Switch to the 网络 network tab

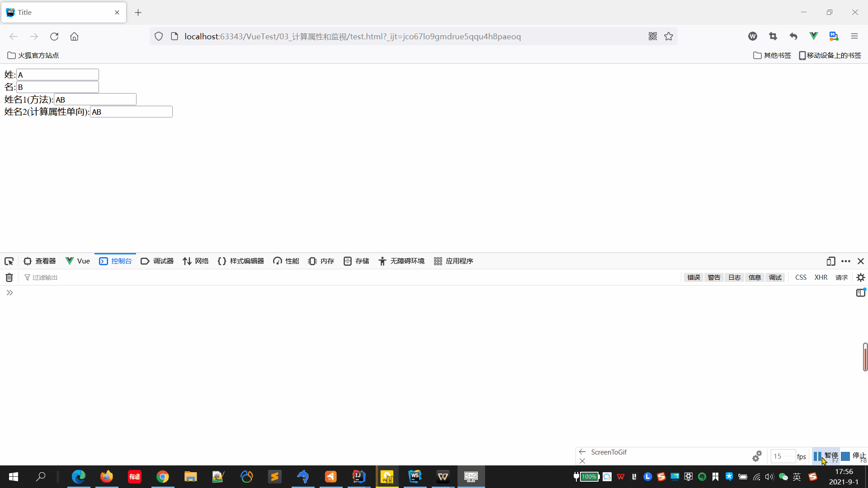click(x=196, y=261)
